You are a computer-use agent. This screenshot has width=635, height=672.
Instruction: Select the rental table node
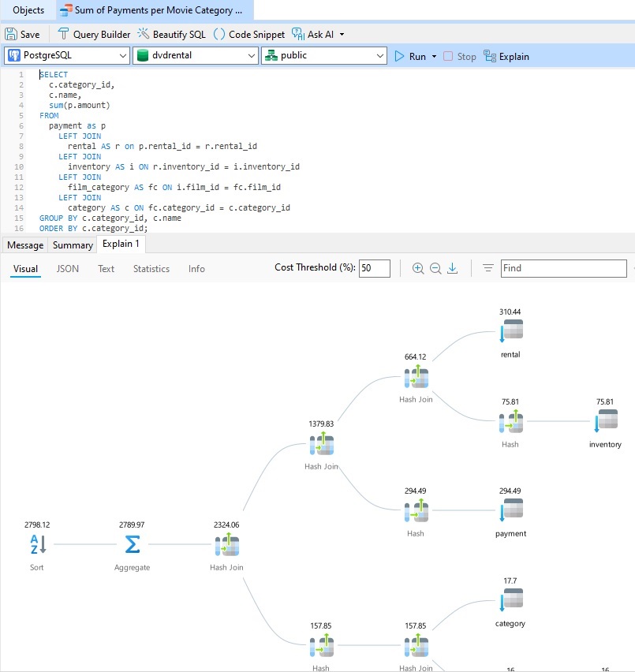point(510,330)
